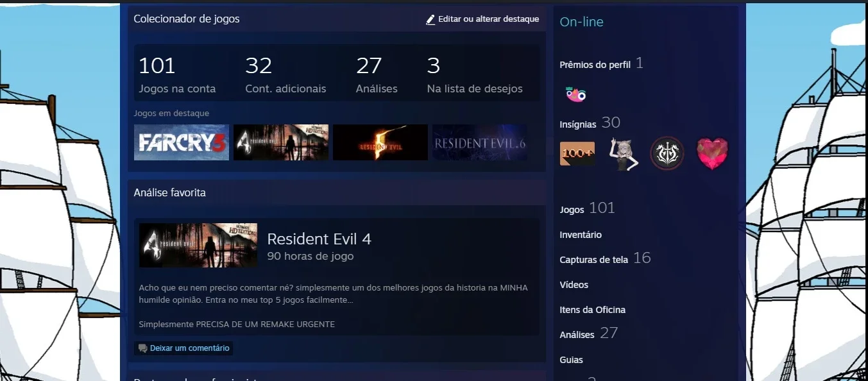Open the 27 Análises stat in showcase
The height and width of the screenshot is (381, 868).
(377, 74)
